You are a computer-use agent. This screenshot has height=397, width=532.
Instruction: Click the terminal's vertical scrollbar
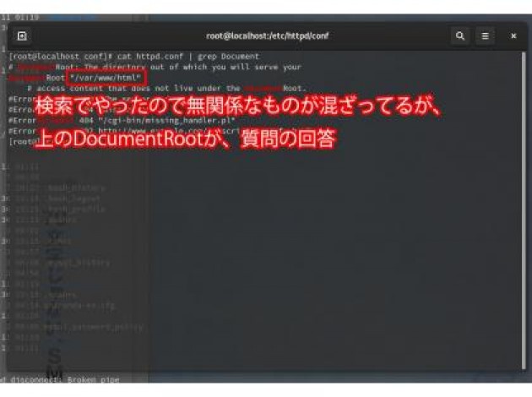pyautogui.click(x=524, y=209)
